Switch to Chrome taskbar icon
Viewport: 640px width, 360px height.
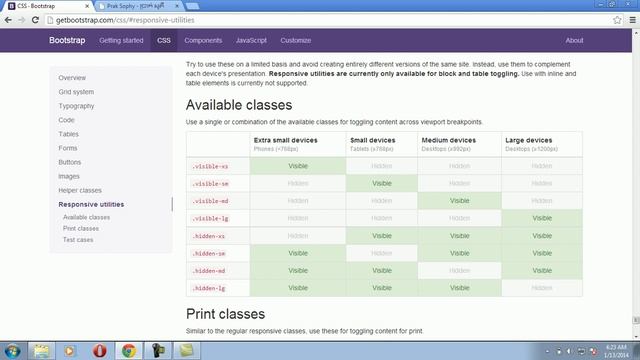pyautogui.click(x=129, y=351)
